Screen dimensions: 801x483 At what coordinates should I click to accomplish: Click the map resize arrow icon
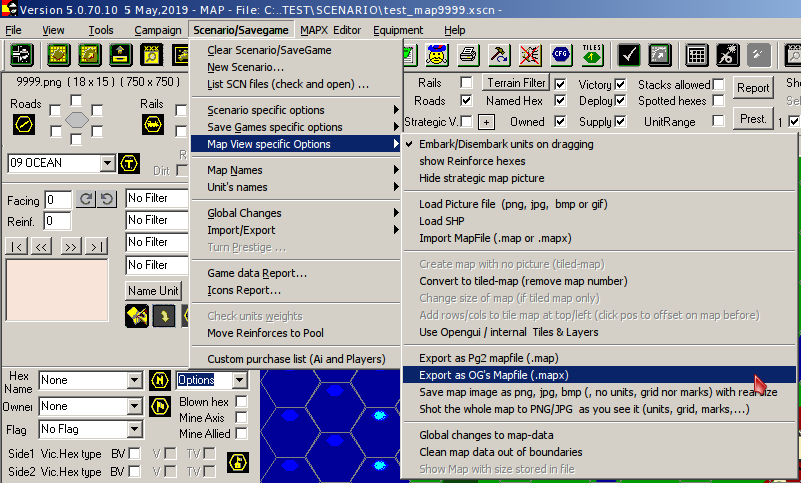coord(660,54)
